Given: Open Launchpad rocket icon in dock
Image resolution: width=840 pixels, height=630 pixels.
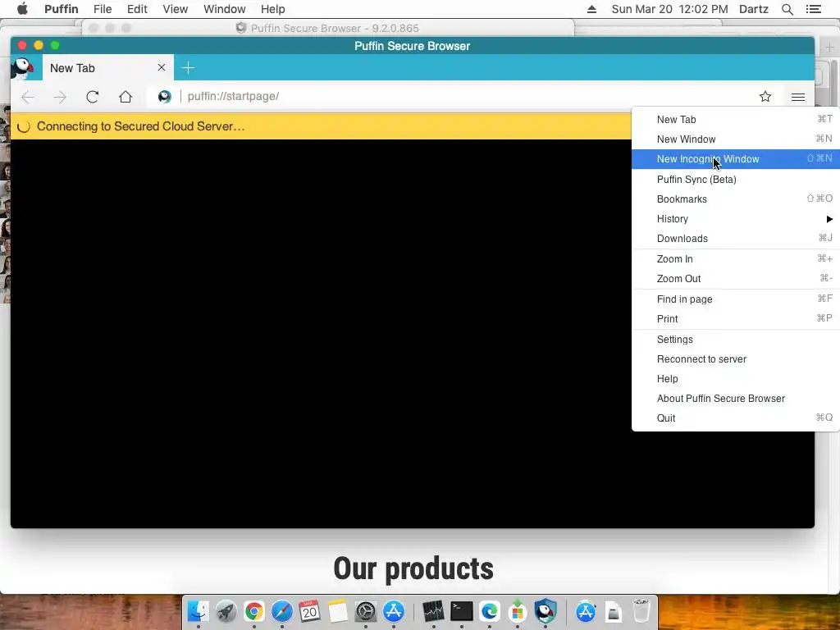Looking at the screenshot, I should [226, 611].
